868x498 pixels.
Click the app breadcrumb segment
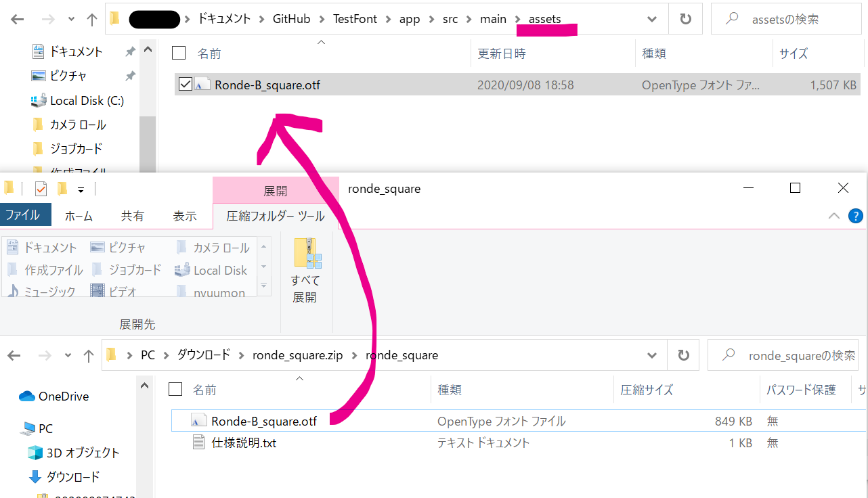(x=410, y=19)
